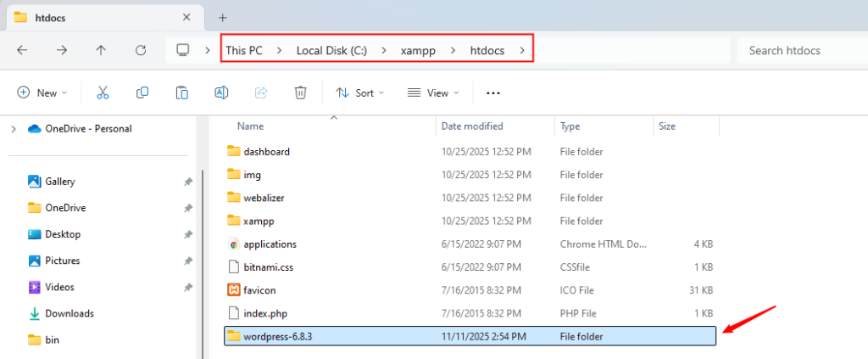
Task: Select the wordpress-6.8.3 folder name
Action: click(278, 336)
